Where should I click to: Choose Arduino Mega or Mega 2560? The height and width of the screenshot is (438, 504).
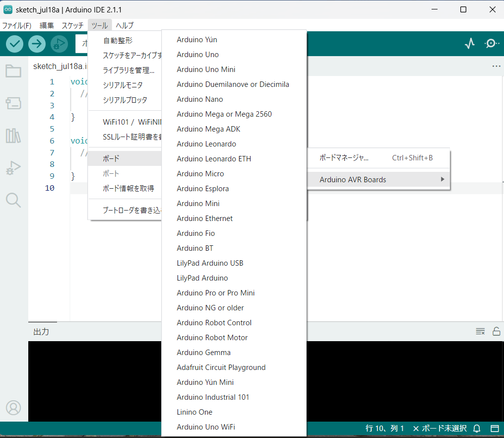click(224, 114)
